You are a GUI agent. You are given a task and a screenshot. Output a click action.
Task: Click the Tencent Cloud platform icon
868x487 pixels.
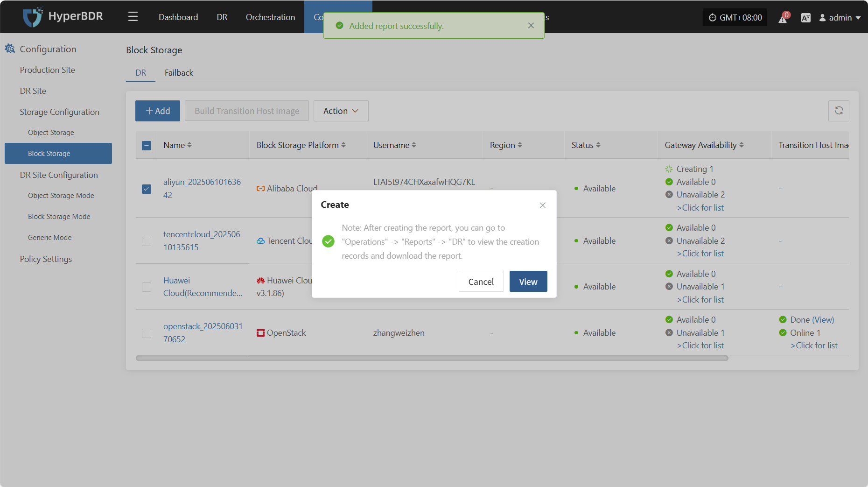pyautogui.click(x=260, y=241)
